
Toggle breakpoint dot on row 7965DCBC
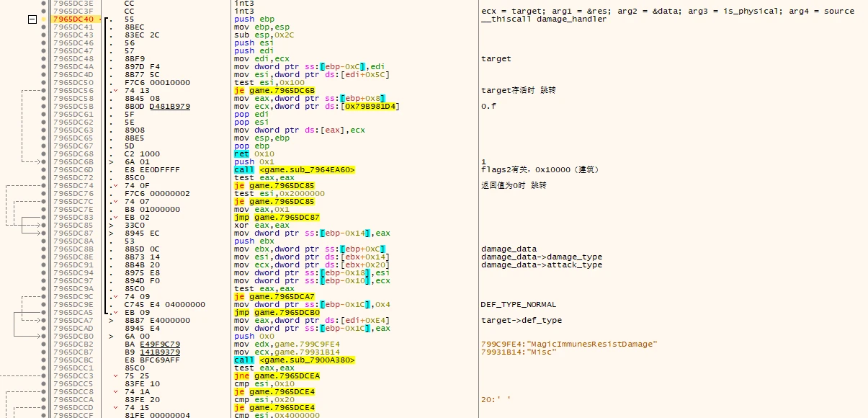(45, 360)
